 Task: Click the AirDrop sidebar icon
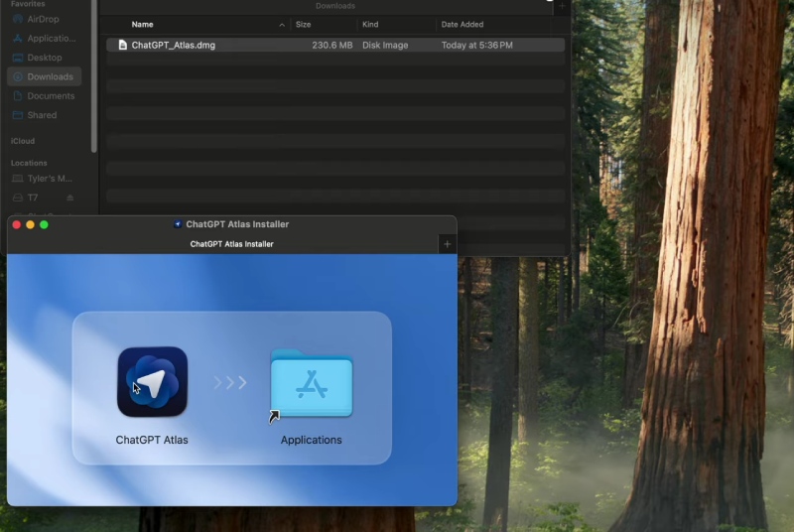[x=18, y=19]
